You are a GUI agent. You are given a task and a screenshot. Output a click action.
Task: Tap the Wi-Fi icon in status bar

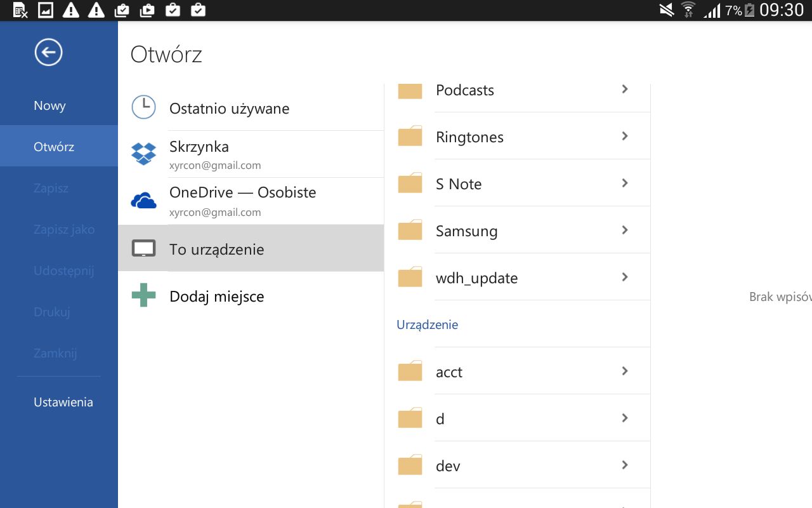(x=688, y=10)
